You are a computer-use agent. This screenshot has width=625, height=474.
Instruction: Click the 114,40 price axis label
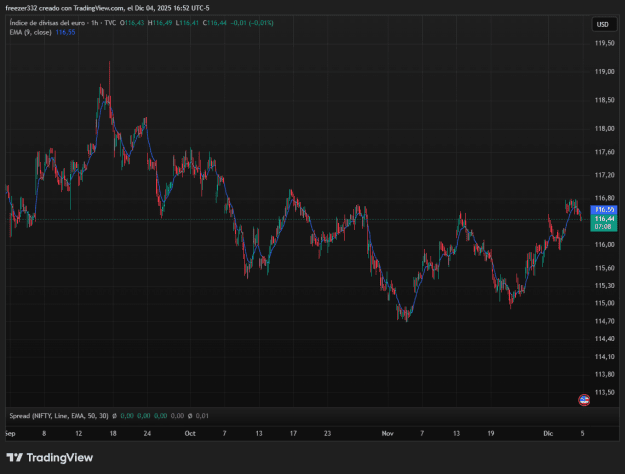(x=604, y=338)
